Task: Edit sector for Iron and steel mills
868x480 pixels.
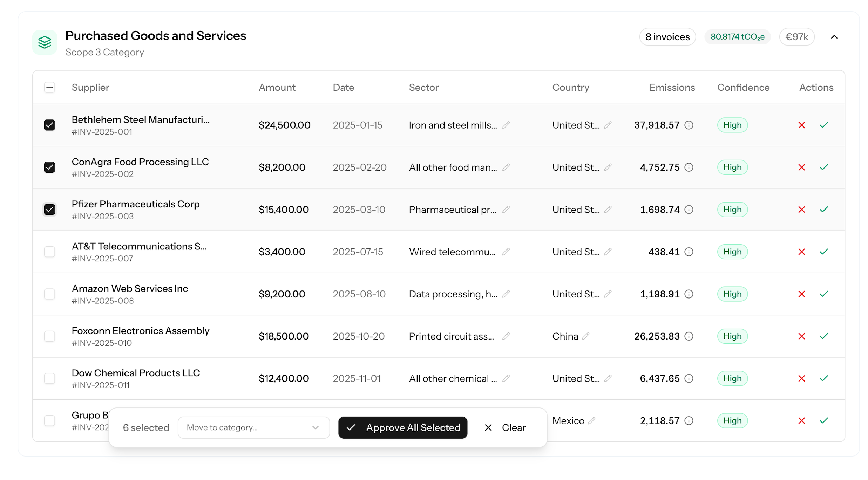Action: point(506,125)
